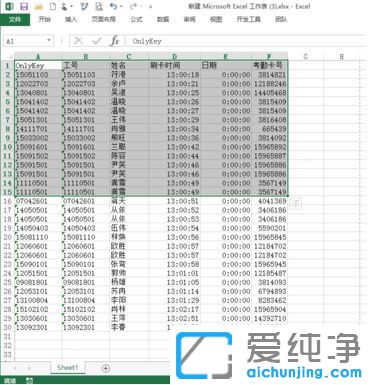The height and width of the screenshot is (385, 370).
Task: Toggle touch/mouse mode icon
Action: pyautogui.click(x=64, y=6)
